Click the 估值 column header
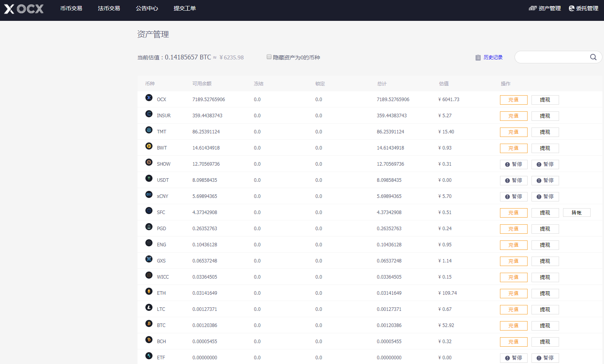The height and width of the screenshot is (364, 604). click(x=444, y=83)
